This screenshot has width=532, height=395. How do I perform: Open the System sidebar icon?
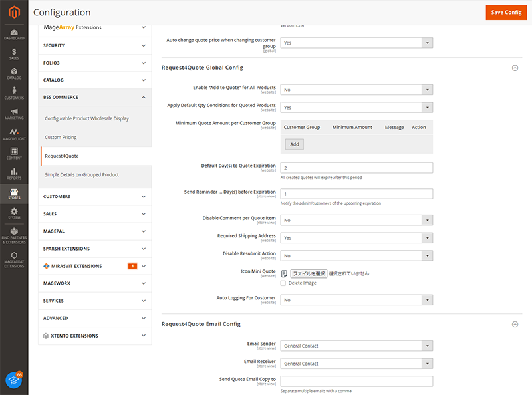(14, 213)
